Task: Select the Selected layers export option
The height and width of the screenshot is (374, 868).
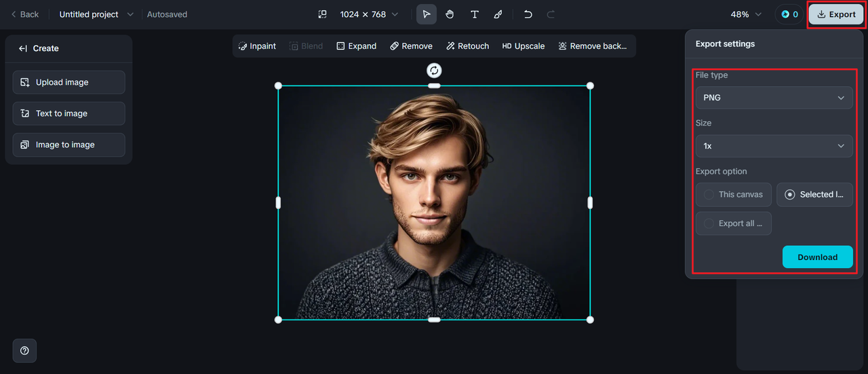Action: (x=814, y=194)
